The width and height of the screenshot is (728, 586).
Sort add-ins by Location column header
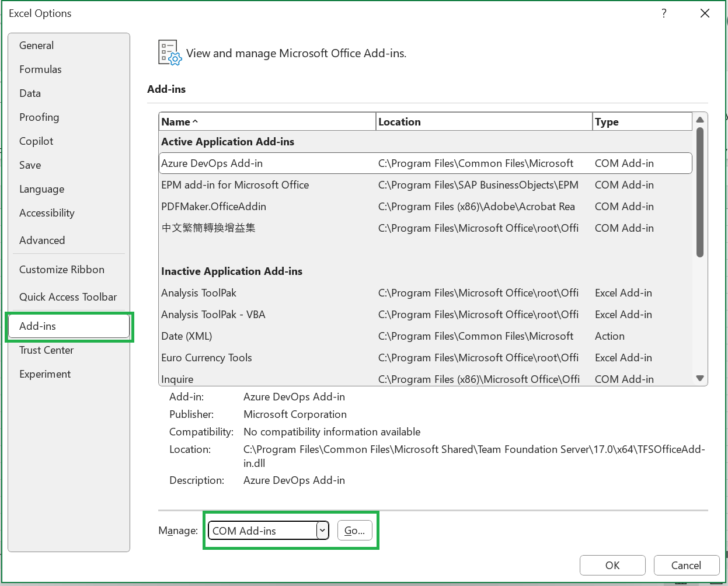coord(484,121)
